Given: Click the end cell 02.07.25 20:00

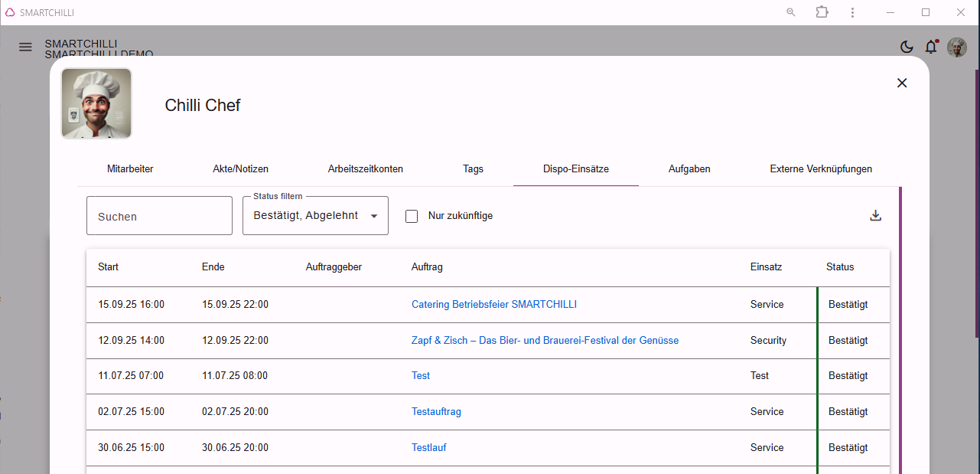Looking at the screenshot, I should 235,411.
